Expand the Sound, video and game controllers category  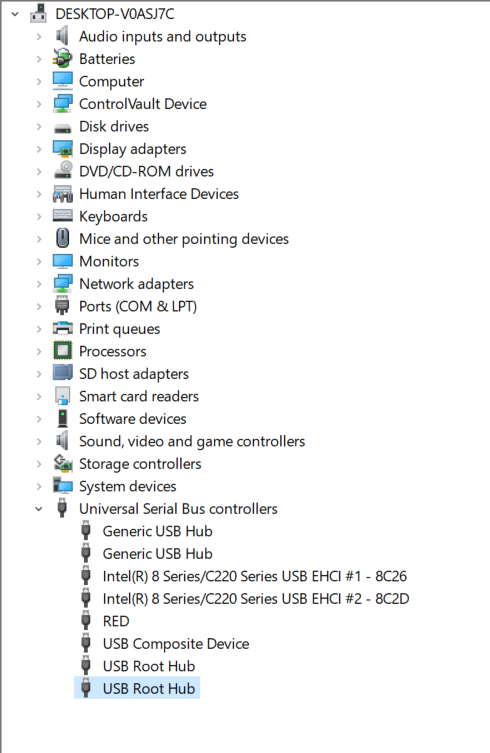tap(39, 441)
